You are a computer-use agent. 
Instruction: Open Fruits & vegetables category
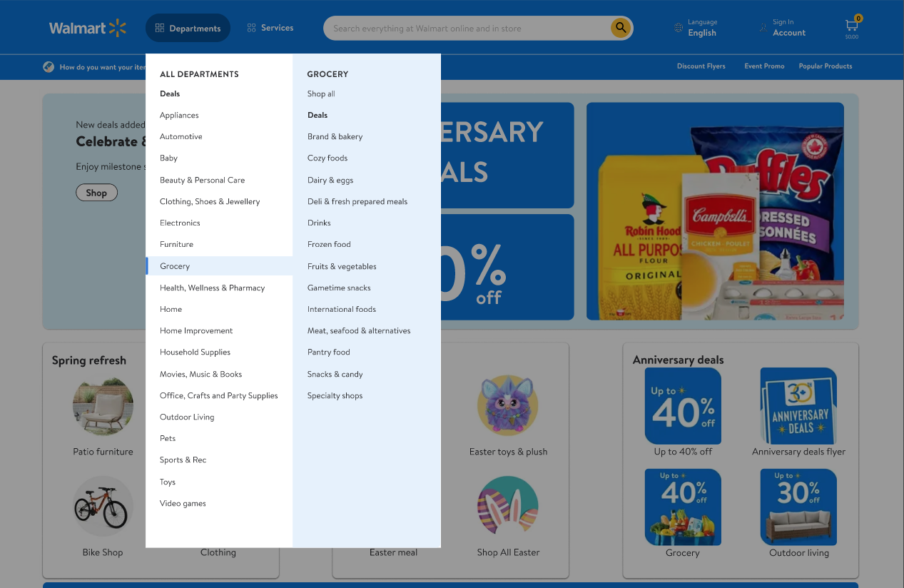[x=342, y=266]
